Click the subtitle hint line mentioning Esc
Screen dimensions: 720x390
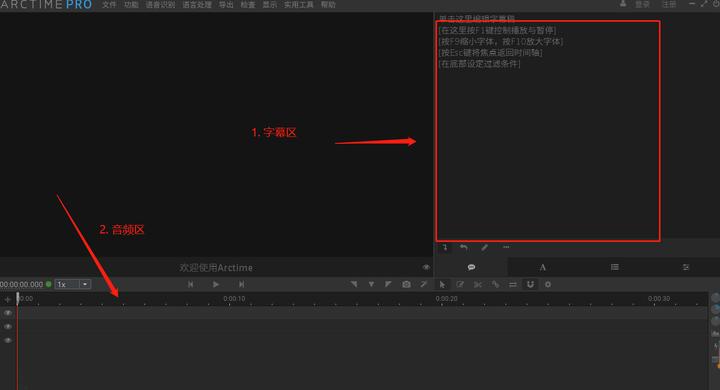coord(490,52)
